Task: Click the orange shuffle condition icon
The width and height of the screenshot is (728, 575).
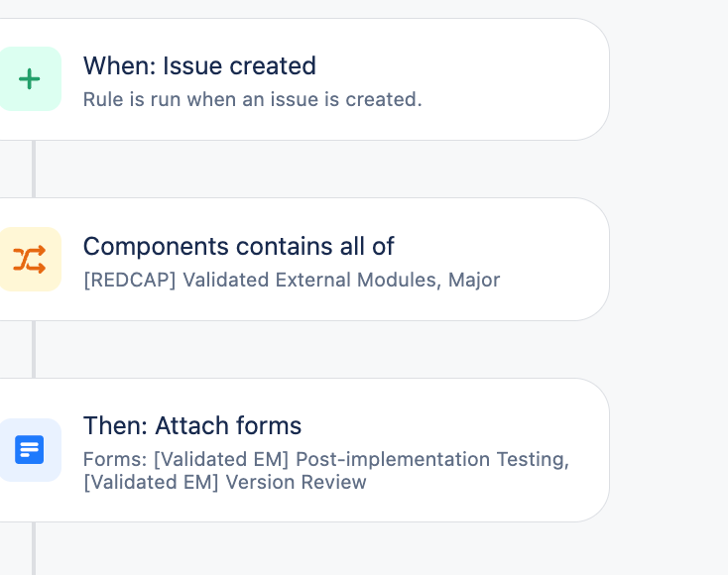Action: pos(30,260)
